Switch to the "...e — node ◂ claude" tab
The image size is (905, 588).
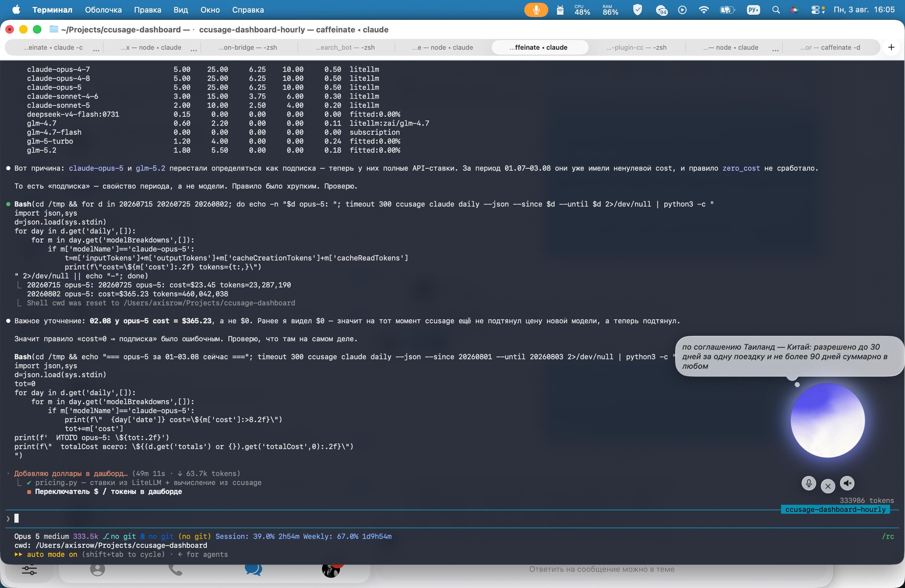(x=443, y=47)
